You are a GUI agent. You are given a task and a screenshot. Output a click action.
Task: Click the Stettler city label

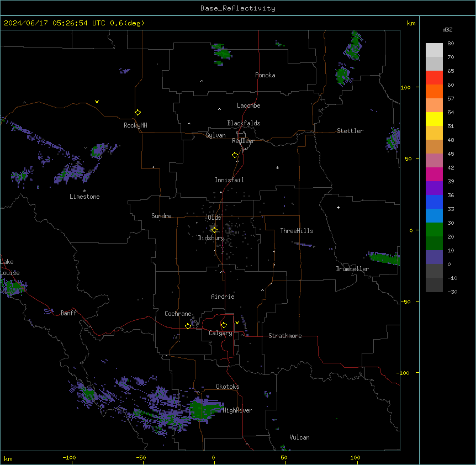(350, 131)
